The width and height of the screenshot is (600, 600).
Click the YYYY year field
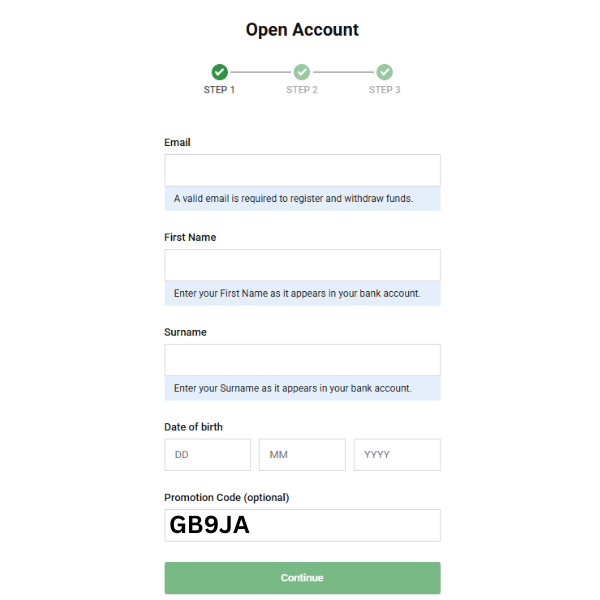pyautogui.click(x=397, y=455)
